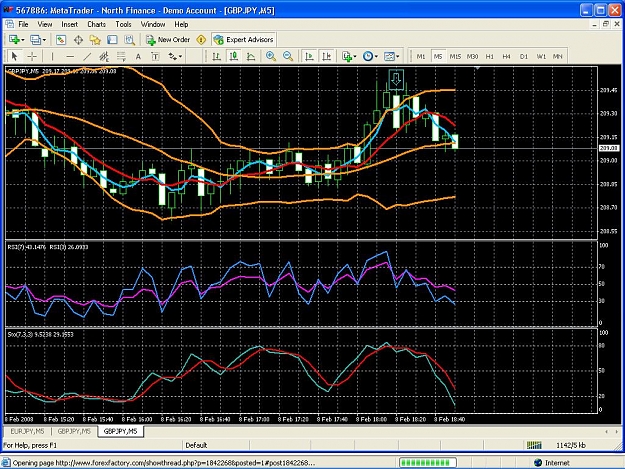
Task: Click the browser loading progress bar
Action: pos(428,463)
